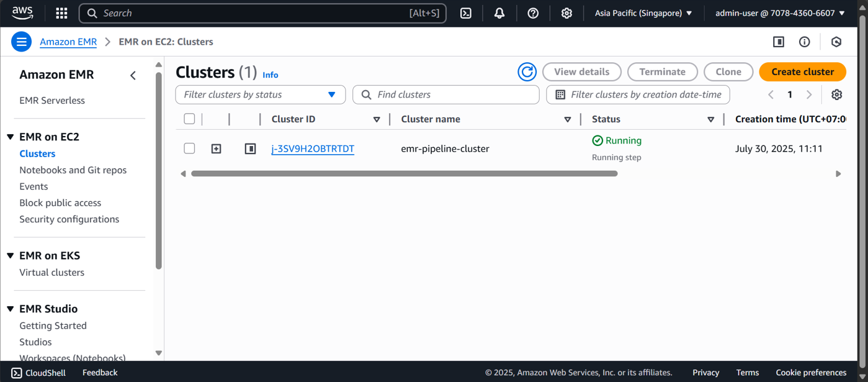The width and height of the screenshot is (868, 382).
Task: Click the Create cluster button
Action: [802, 72]
